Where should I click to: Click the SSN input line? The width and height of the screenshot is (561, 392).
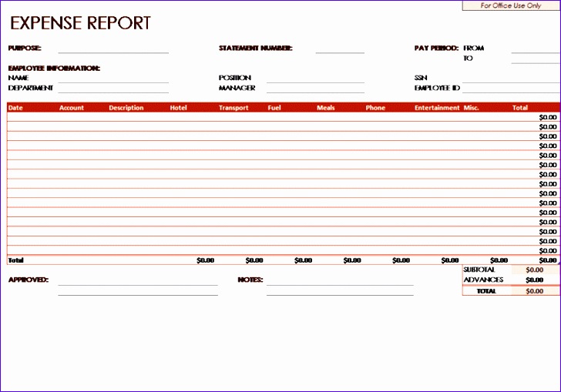511,78
